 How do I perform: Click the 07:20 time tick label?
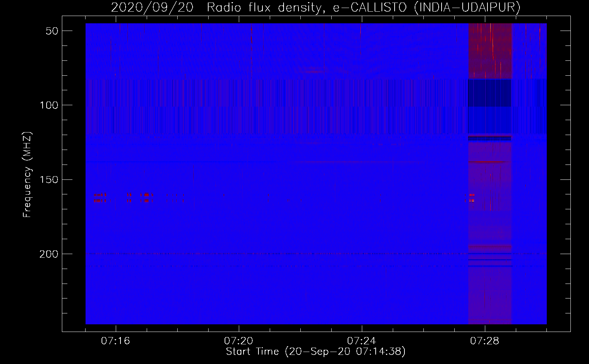pyautogui.click(x=238, y=341)
